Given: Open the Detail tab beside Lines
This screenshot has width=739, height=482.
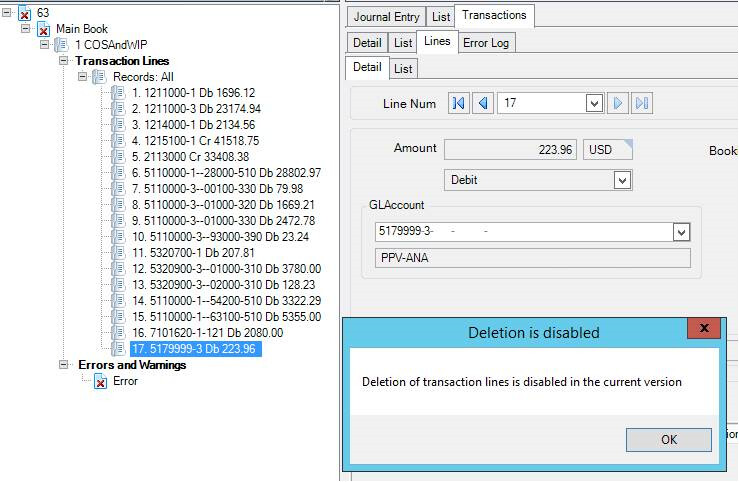Looking at the screenshot, I should [x=367, y=43].
